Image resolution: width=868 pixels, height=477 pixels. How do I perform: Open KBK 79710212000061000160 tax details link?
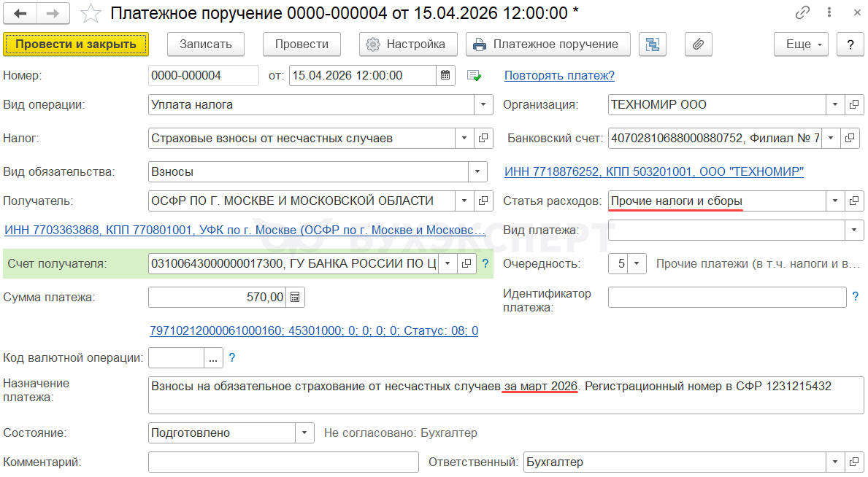314,331
